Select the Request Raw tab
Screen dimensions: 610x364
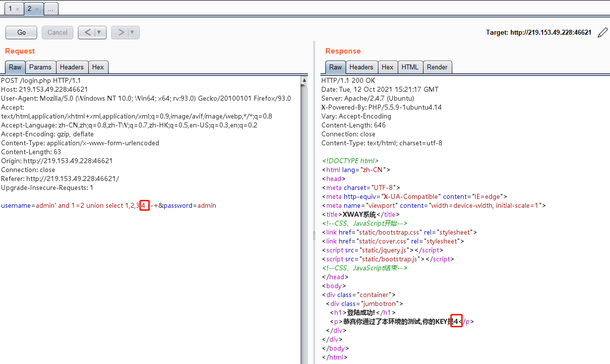pos(15,67)
